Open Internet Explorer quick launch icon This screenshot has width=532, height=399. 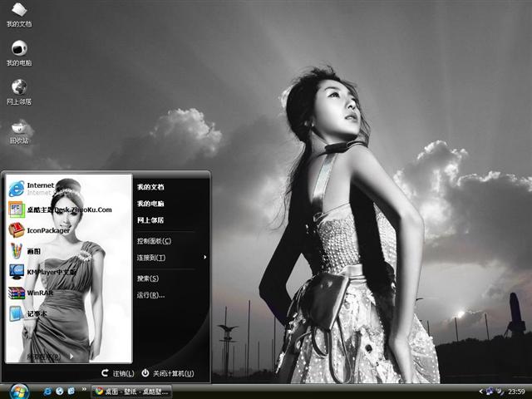(x=47, y=392)
